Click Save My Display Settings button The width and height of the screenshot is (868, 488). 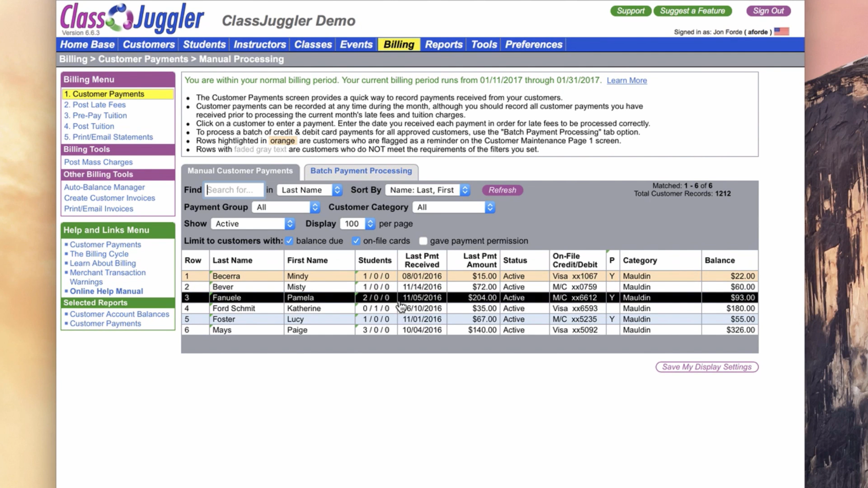707,367
